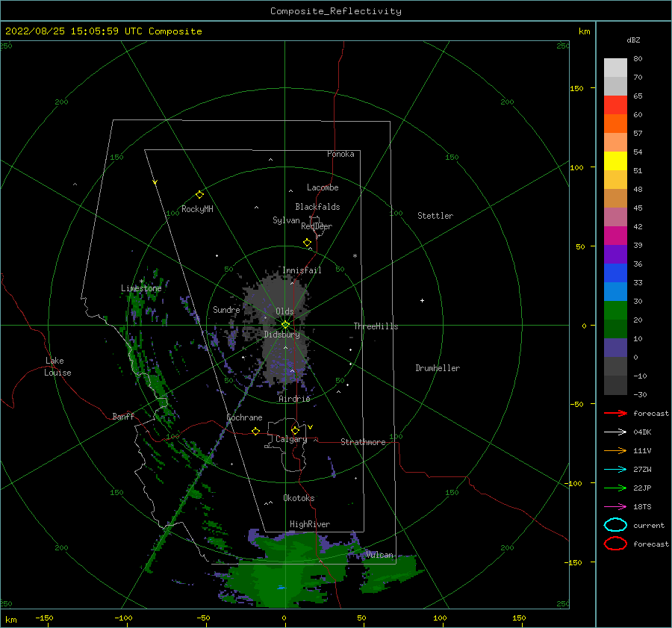
Task: Click the Lacombe city label
Action: click(x=323, y=187)
